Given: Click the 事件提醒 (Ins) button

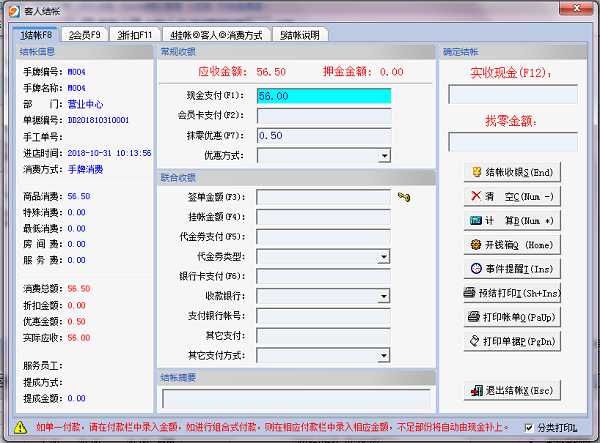Looking at the screenshot, I should 512,269.
